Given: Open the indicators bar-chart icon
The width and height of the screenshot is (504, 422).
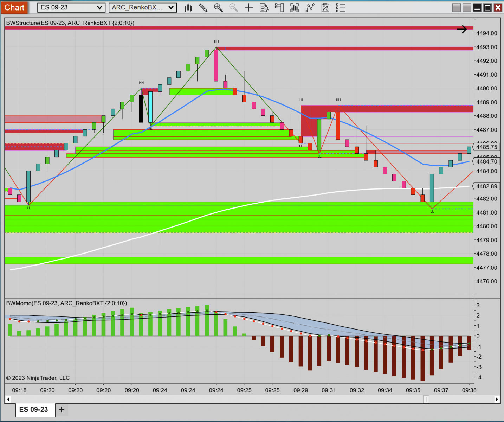Looking at the screenshot, I should tap(295, 8).
